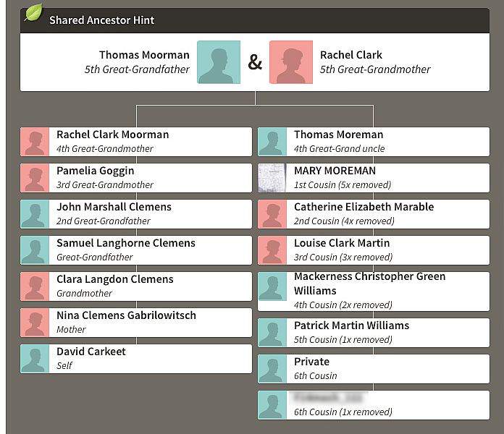The image size is (504, 434).
Task: Select Rachel Clark Moorman's avatar icon
Action: (x=35, y=142)
